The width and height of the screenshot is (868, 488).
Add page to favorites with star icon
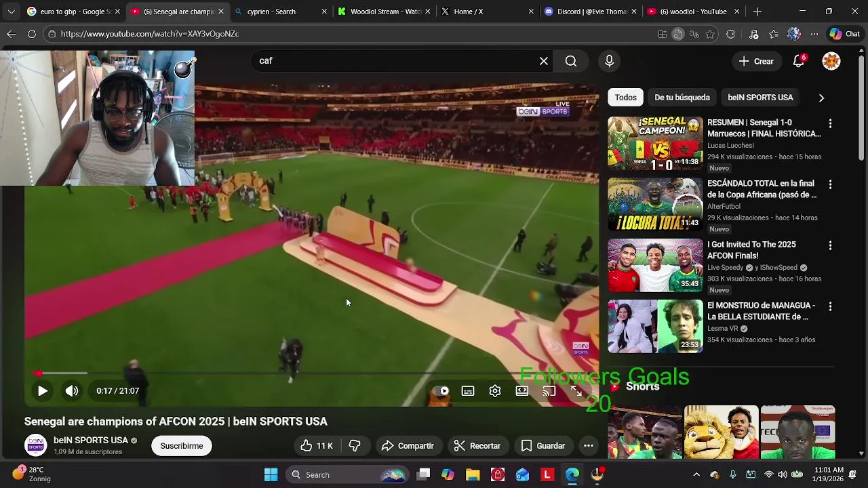click(x=710, y=34)
